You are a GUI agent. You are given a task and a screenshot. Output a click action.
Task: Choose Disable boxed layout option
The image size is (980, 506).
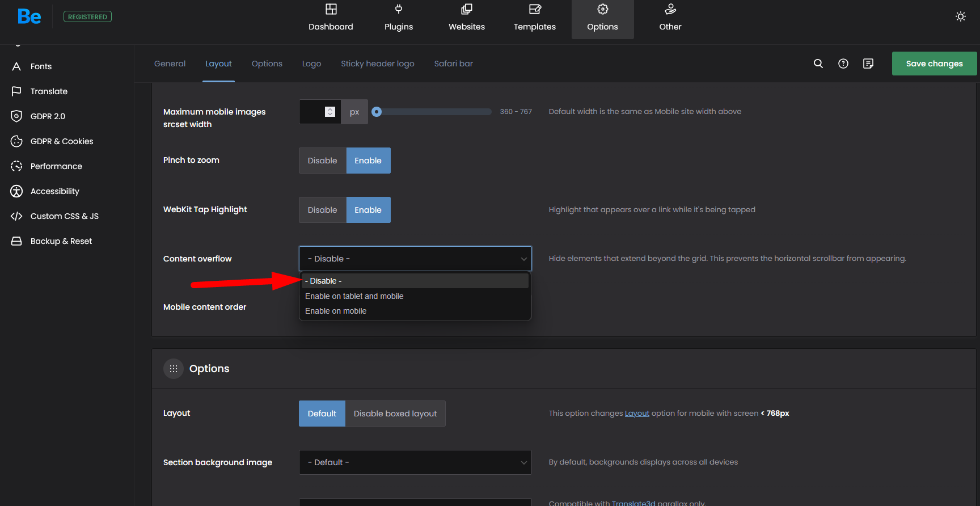395,414
